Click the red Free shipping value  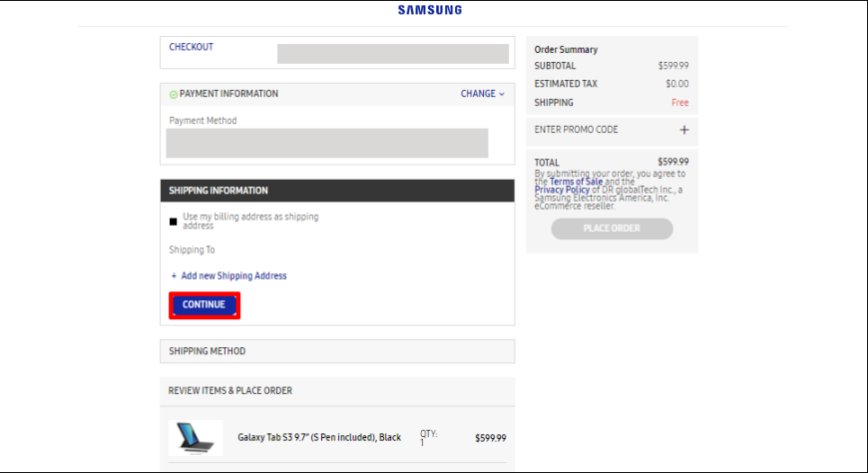coord(679,103)
